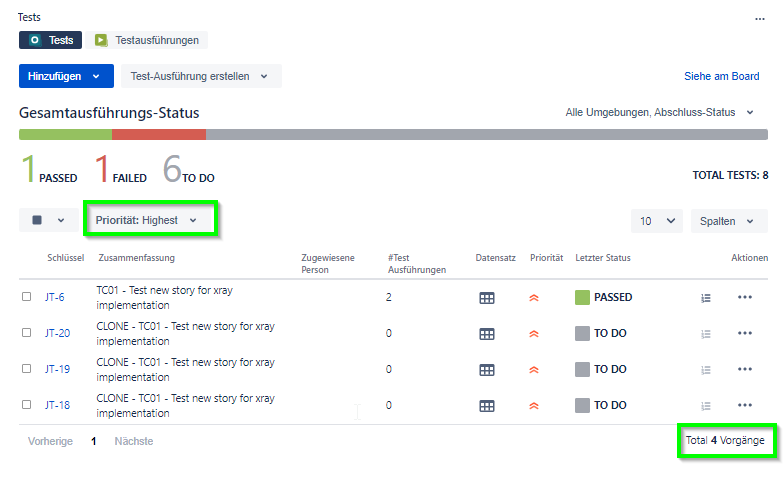Screen dimensions: 784x499
Task: Open the test runs list icon for JT-6
Action: click(706, 298)
